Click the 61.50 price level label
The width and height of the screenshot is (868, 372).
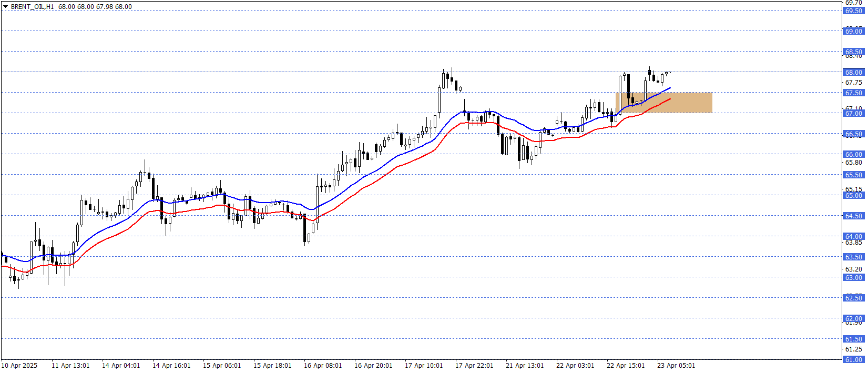pyautogui.click(x=854, y=339)
